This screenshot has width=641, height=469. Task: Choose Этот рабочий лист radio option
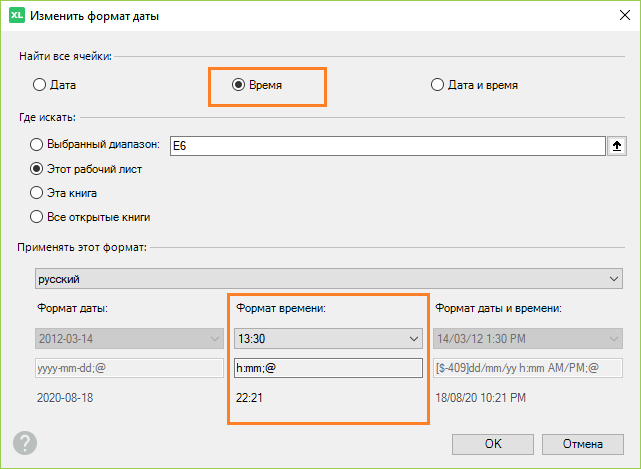(38, 169)
